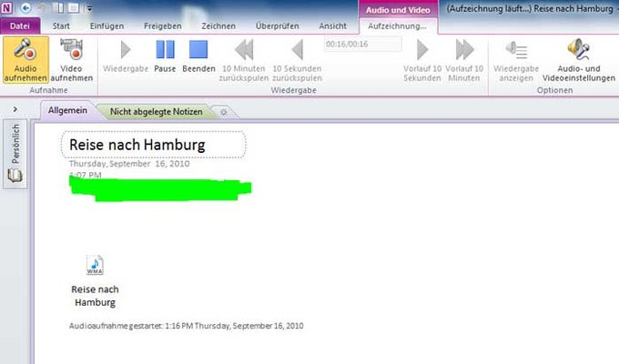Expand the notebook navigation pane arrow
The image size is (619, 364).
pos(15,109)
